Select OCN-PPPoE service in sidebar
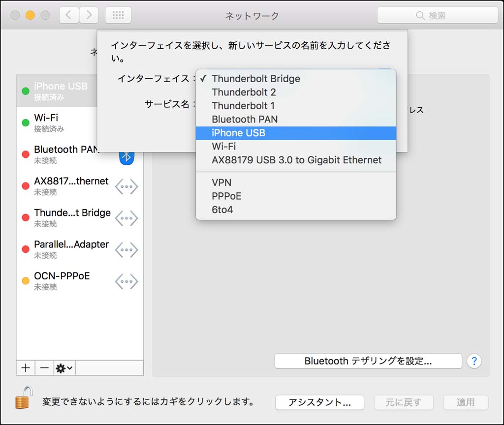 (x=80, y=281)
